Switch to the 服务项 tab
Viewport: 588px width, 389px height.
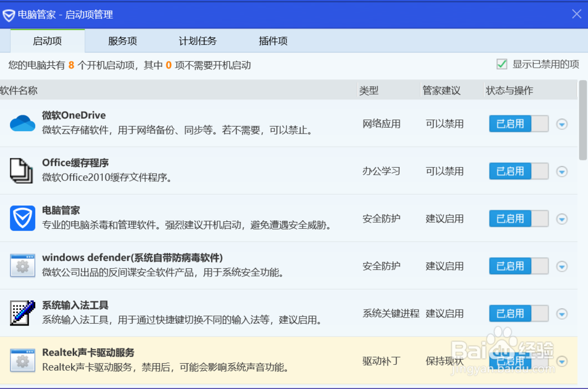[123, 41]
